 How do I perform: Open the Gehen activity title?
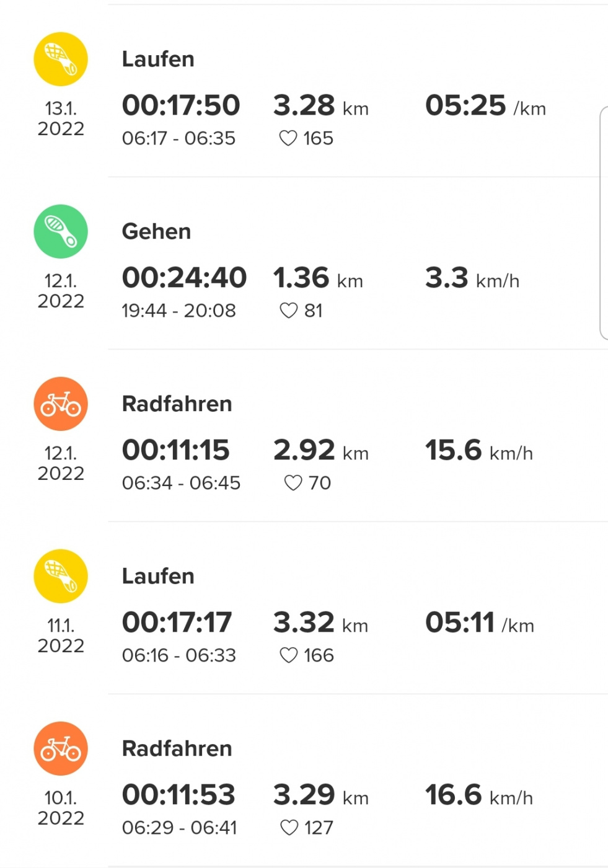coord(156,231)
